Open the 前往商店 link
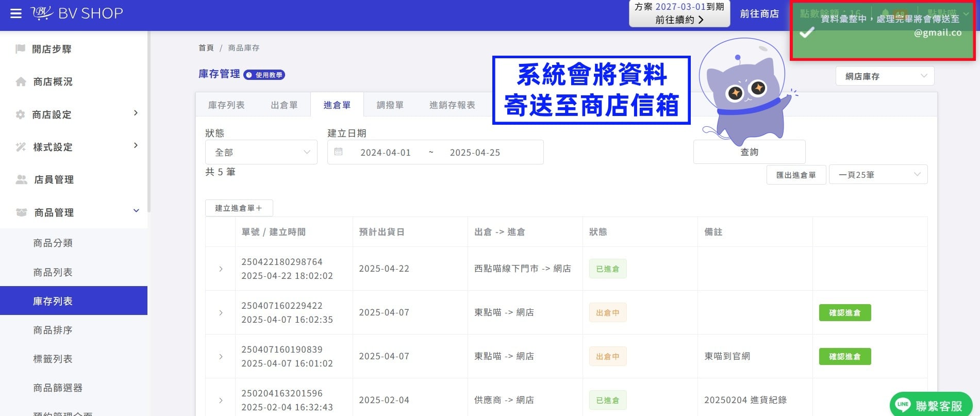 759,14
